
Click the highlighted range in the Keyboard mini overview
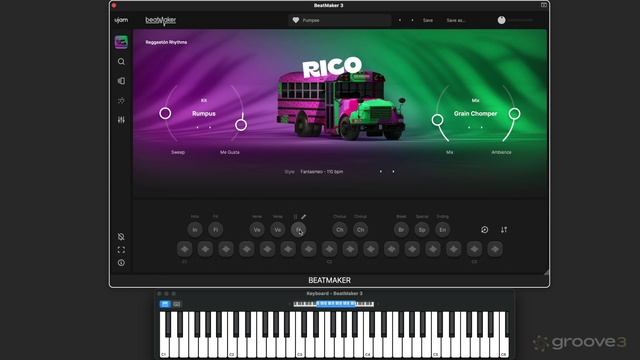click(336, 304)
